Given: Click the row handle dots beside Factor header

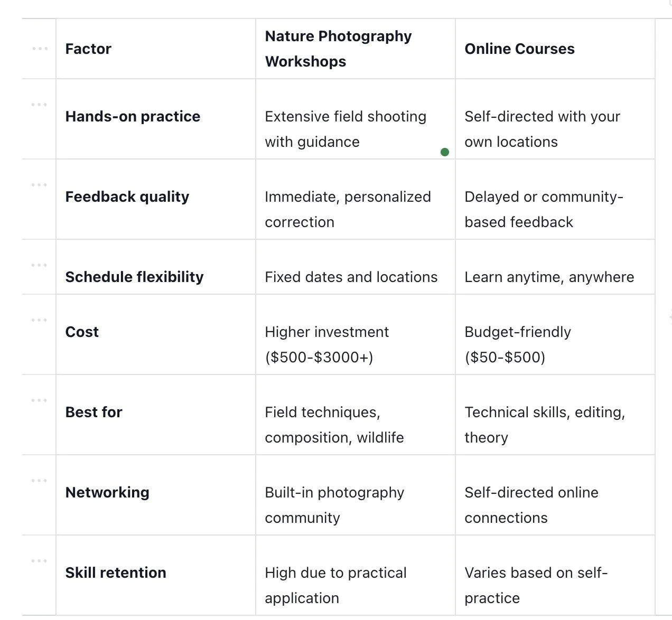Looking at the screenshot, I should [x=40, y=49].
